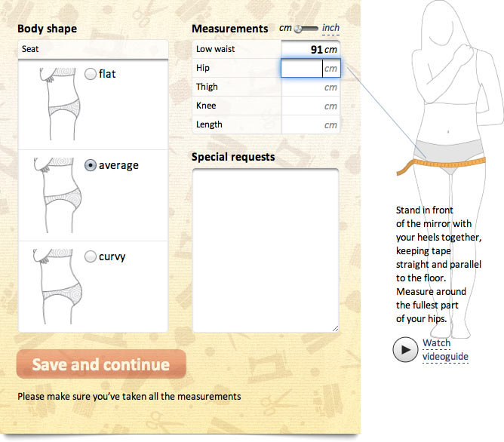
Task: Click the Special requests text area
Action: tap(265, 250)
